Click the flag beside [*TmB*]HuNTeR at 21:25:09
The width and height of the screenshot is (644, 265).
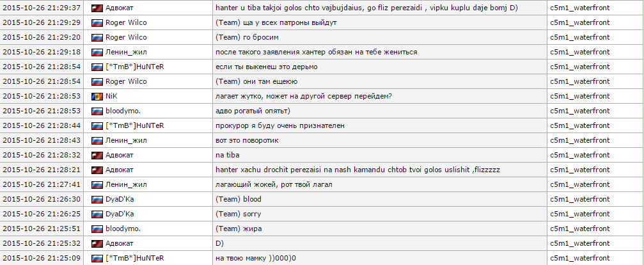[97, 259]
